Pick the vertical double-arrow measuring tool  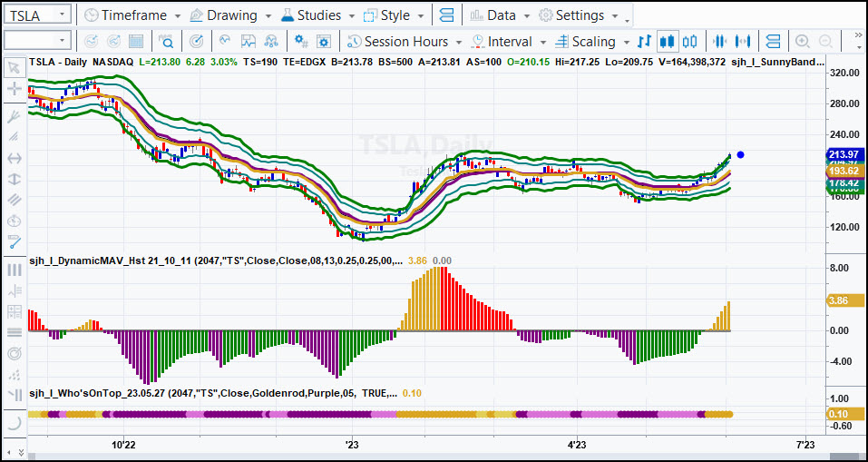click(14, 179)
